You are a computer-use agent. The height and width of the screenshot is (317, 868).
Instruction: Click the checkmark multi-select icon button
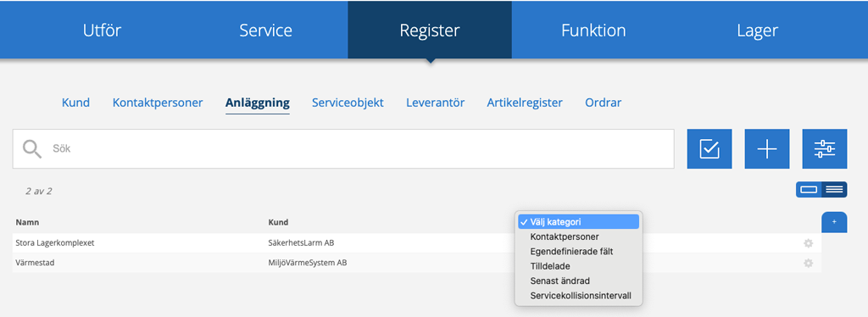click(709, 149)
